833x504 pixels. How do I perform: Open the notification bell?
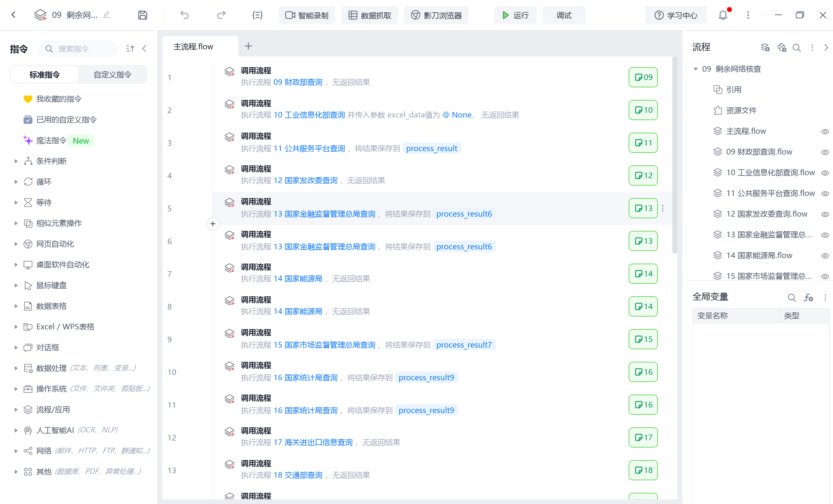pyautogui.click(x=723, y=15)
